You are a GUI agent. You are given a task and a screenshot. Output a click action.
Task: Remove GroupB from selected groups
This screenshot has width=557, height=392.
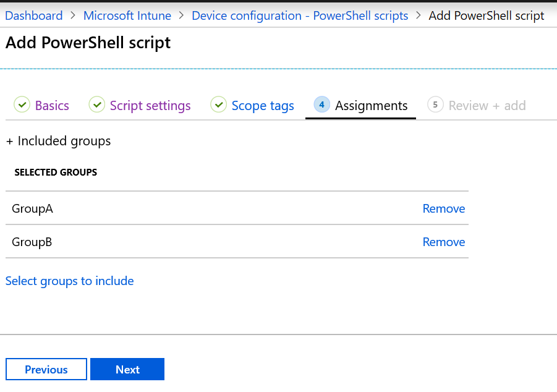tap(443, 242)
